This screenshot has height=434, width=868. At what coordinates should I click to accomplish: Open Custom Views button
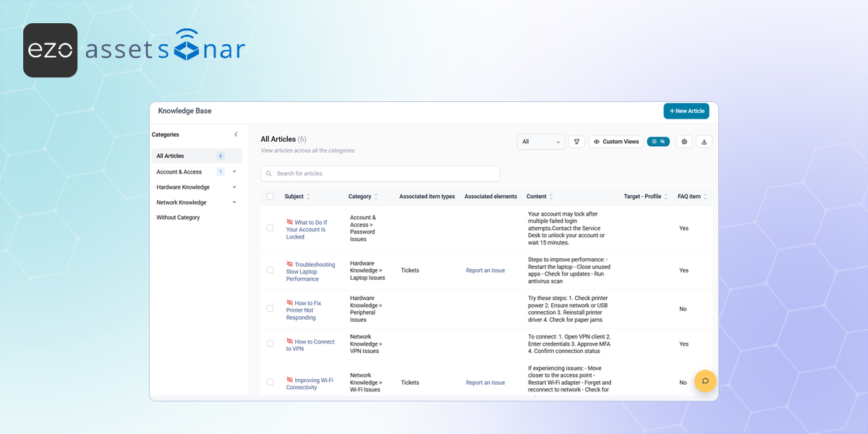tap(616, 142)
